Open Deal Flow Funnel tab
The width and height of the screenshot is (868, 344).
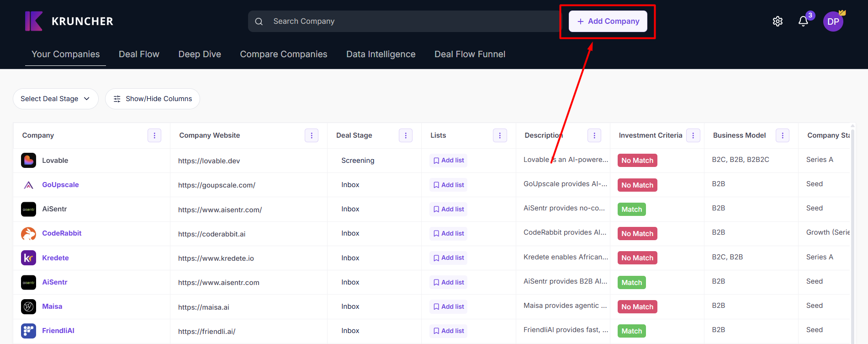pyautogui.click(x=470, y=54)
